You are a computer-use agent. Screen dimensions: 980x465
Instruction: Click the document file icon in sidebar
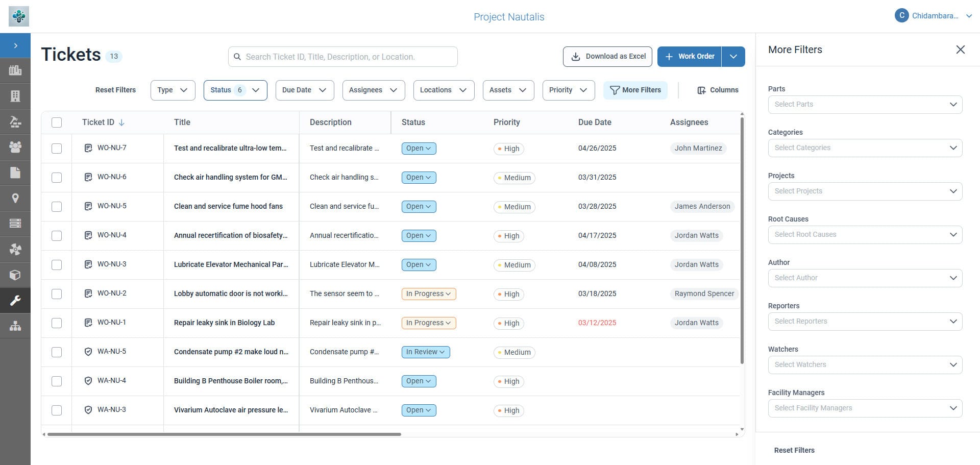[15, 173]
